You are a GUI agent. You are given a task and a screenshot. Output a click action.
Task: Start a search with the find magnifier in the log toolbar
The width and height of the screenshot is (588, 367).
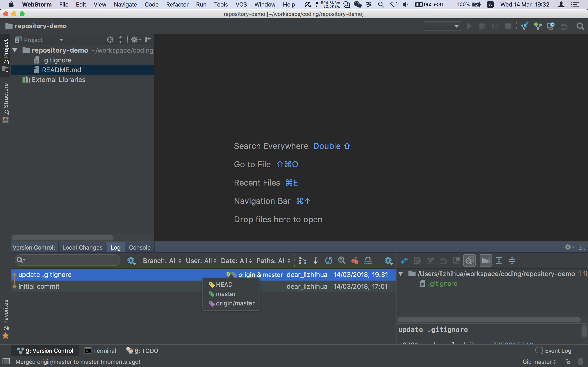pyautogui.click(x=342, y=260)
